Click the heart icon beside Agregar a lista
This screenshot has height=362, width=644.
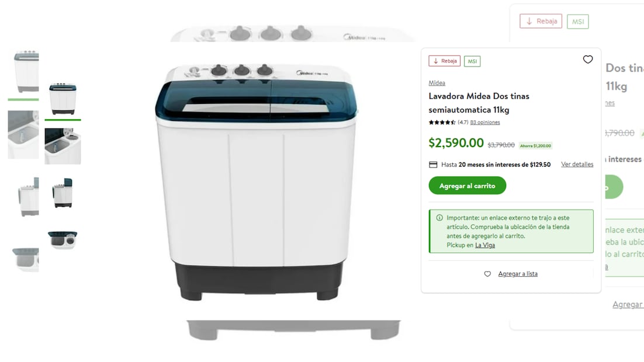(487, 274)
